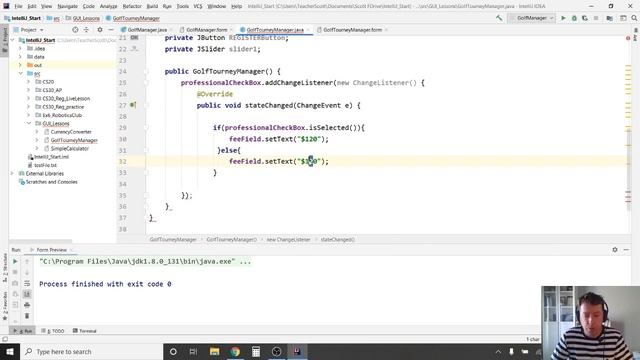Click the grey Stop icon in main toolbar
The image size is (640, 360).
(596, 18)
